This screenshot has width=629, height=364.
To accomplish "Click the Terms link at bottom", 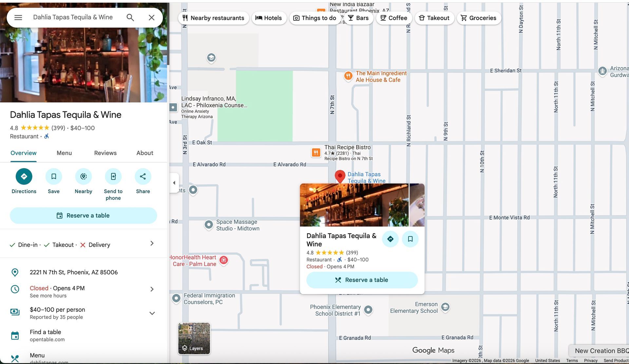I will pos(572,360).
